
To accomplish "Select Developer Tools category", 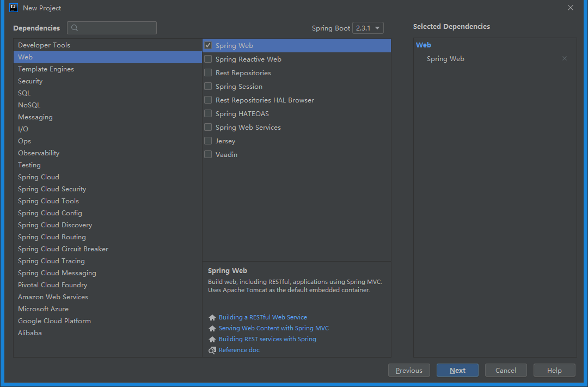I will coord(108,45).
